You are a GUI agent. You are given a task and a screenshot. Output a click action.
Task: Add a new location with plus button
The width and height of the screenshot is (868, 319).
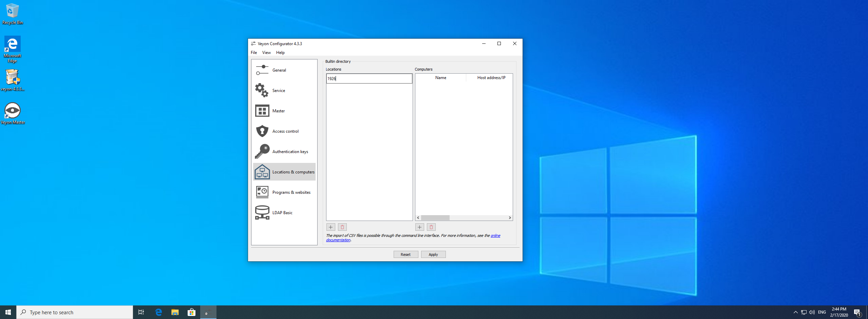tap(331, 227)
